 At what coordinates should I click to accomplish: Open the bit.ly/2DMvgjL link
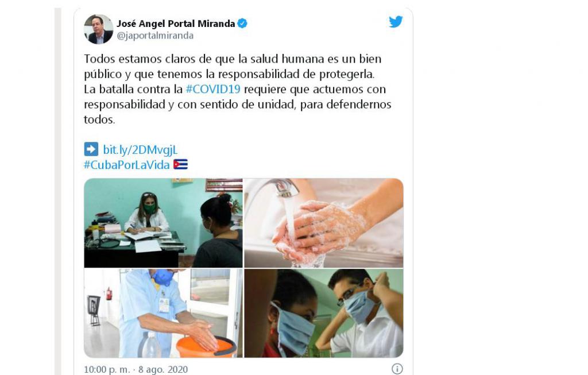point(140,150)
